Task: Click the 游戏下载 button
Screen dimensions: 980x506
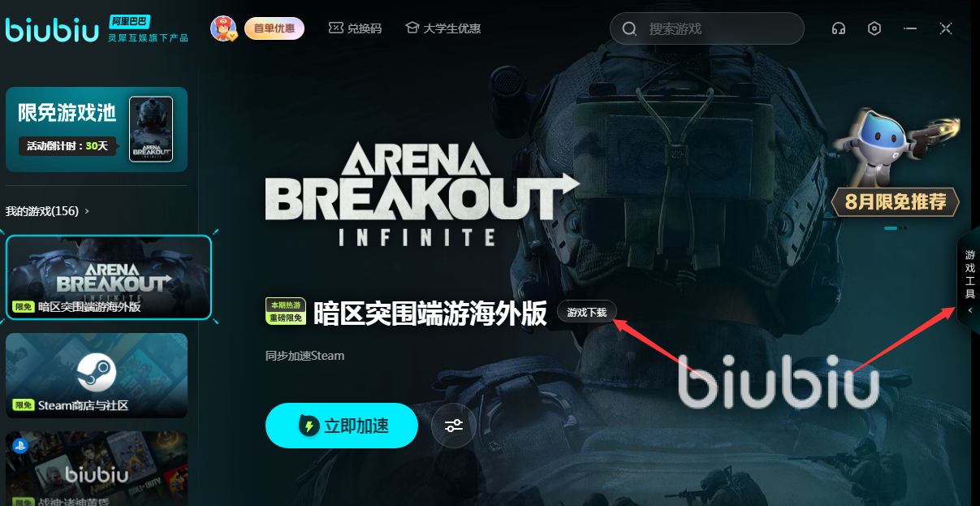Action: pyautogui.click(x=587, y=312)
